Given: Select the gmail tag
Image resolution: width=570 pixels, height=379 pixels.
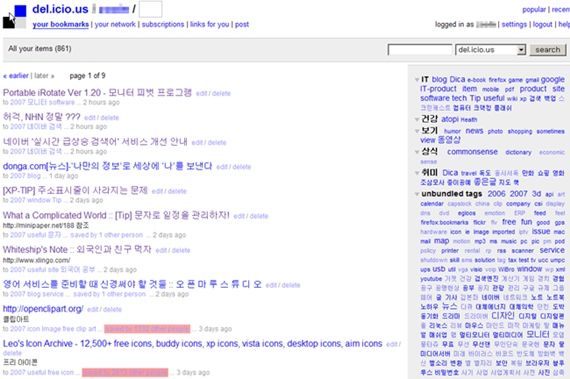Looking at the screenshot, I should pyautogui.click(x=532, y=80).
